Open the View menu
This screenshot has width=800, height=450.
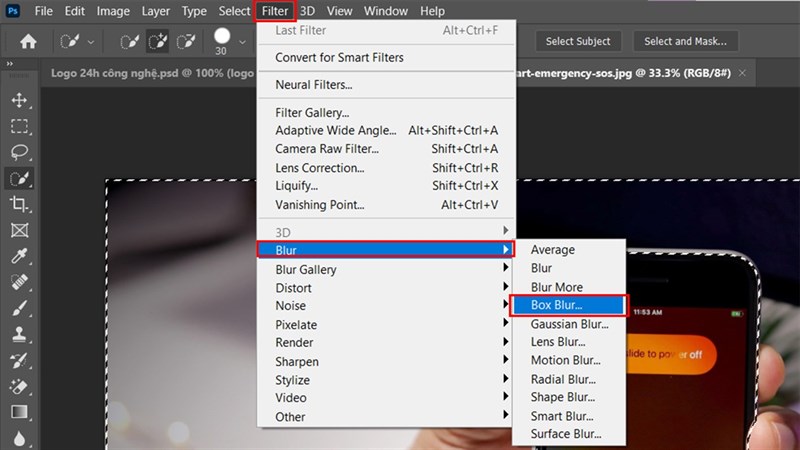[339, 11]
